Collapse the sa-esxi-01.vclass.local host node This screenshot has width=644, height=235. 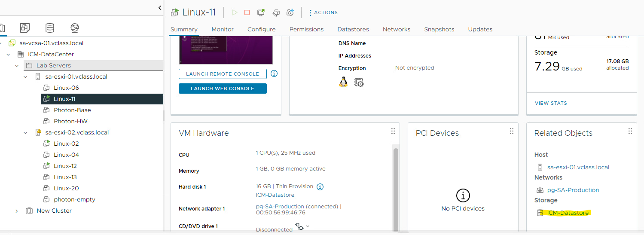pyautogui.click(x=25, y=76)
